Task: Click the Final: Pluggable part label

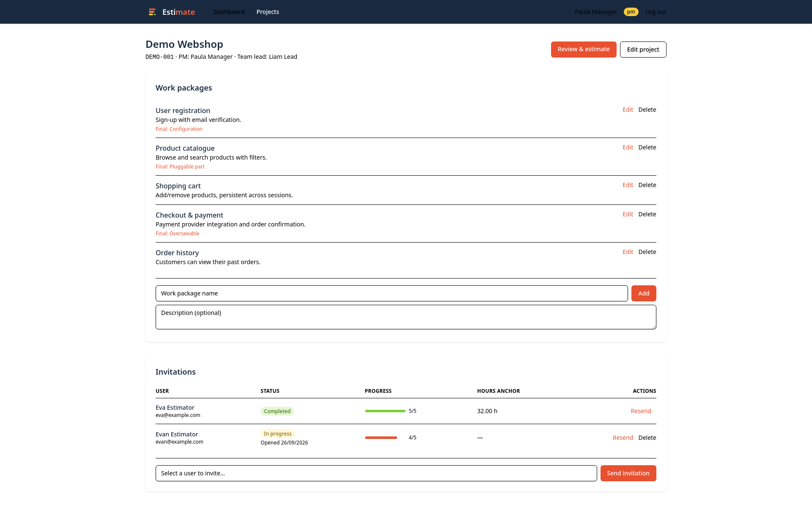Action: point(180,167)
